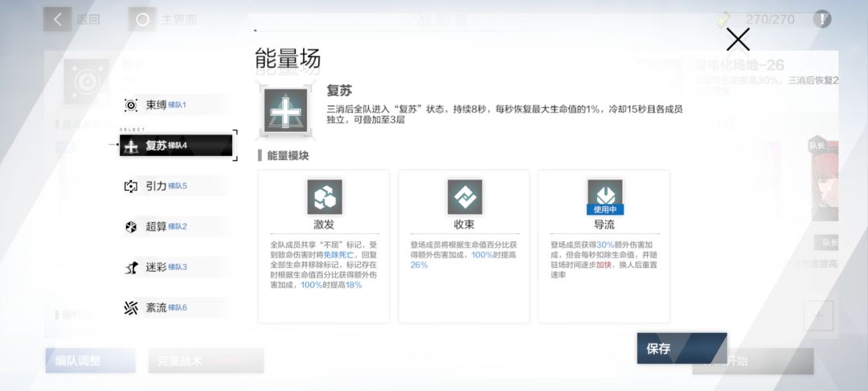Click the 编队调整 button in background
The image size is (868, 391).
[x=90, y=360]
